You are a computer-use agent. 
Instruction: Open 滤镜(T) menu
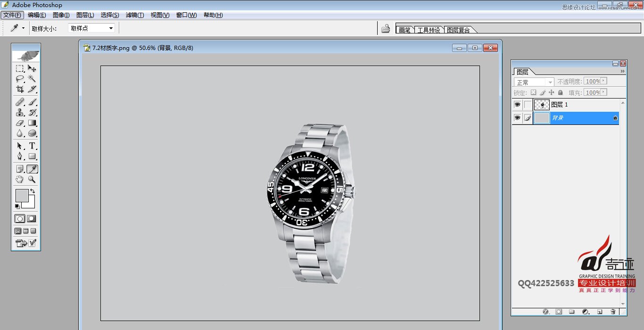pyautogui.click(x=135, y=15)
